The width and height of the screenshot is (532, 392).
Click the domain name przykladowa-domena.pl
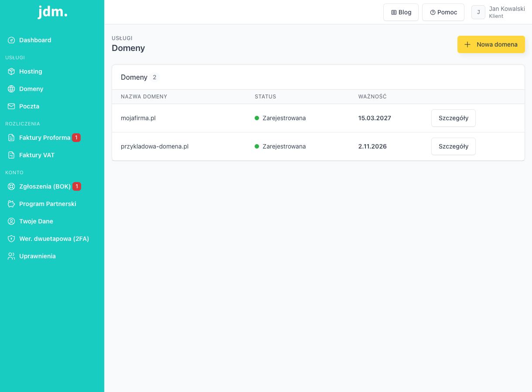155,146
